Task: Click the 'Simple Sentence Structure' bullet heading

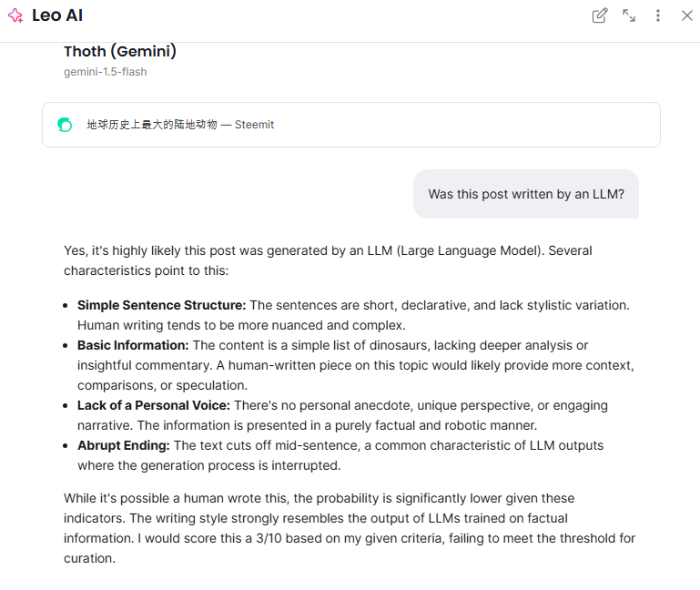Action: click(162, 305)
